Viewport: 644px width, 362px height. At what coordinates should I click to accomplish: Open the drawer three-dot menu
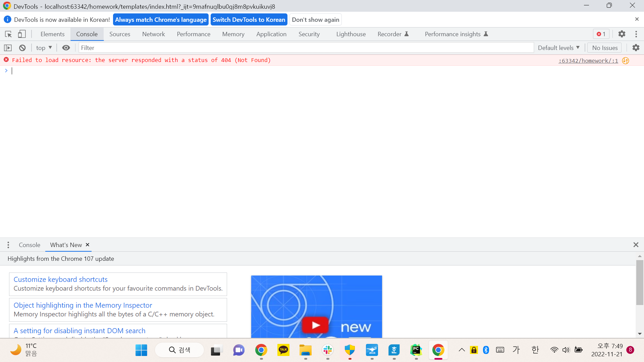coord(8,245)
